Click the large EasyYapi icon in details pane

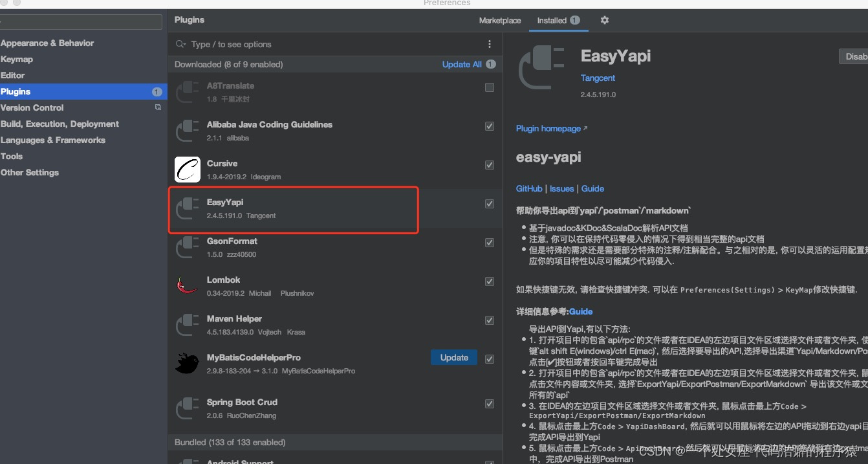coord(541,67)
